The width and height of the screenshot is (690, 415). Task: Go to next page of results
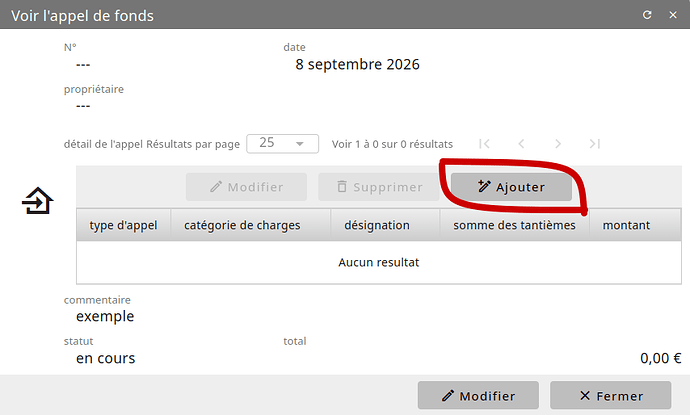(x=558, y=143)
